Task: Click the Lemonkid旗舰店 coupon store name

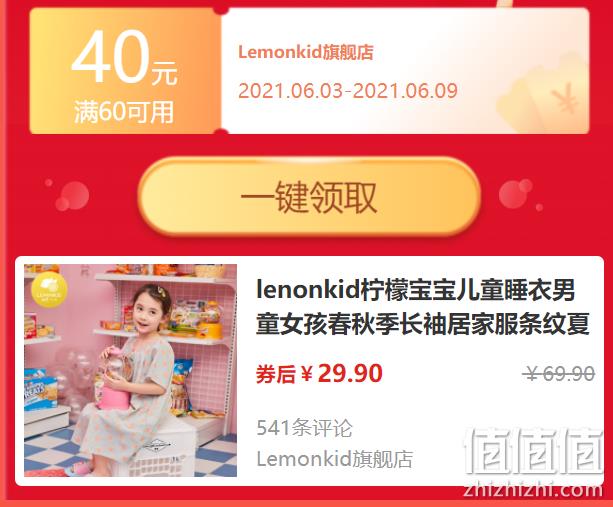Action: [306, 52]
